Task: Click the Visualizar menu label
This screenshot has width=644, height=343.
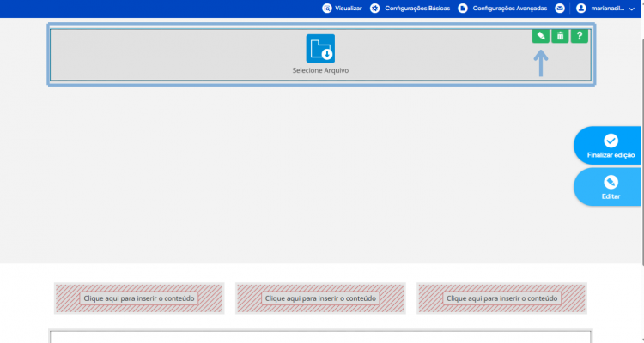Action: click(x=349, y=9)
